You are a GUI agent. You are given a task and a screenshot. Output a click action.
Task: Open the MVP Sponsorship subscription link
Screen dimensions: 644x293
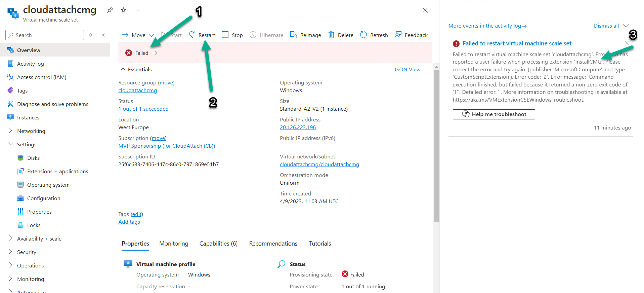pos(167,146)
